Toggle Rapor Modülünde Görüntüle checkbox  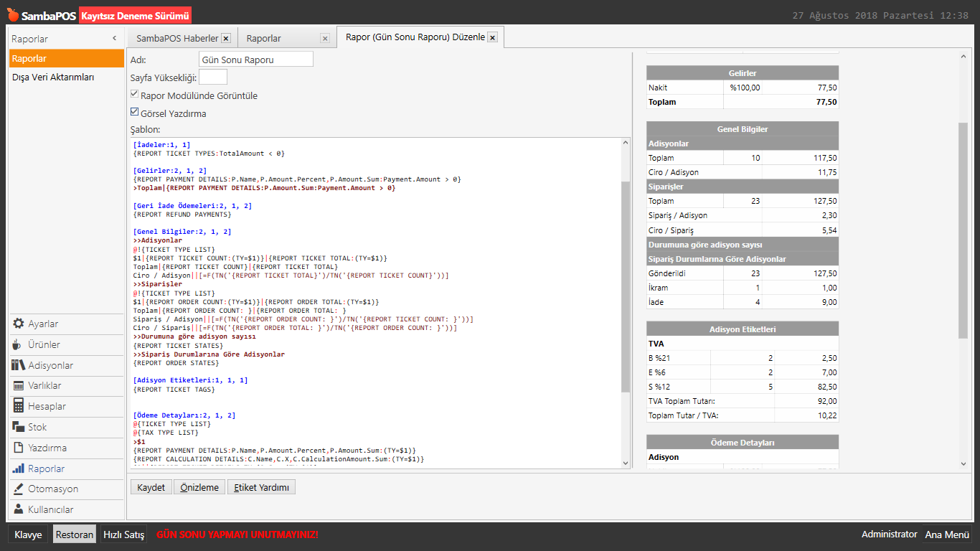pyautogui.click(x=134, y=94)
